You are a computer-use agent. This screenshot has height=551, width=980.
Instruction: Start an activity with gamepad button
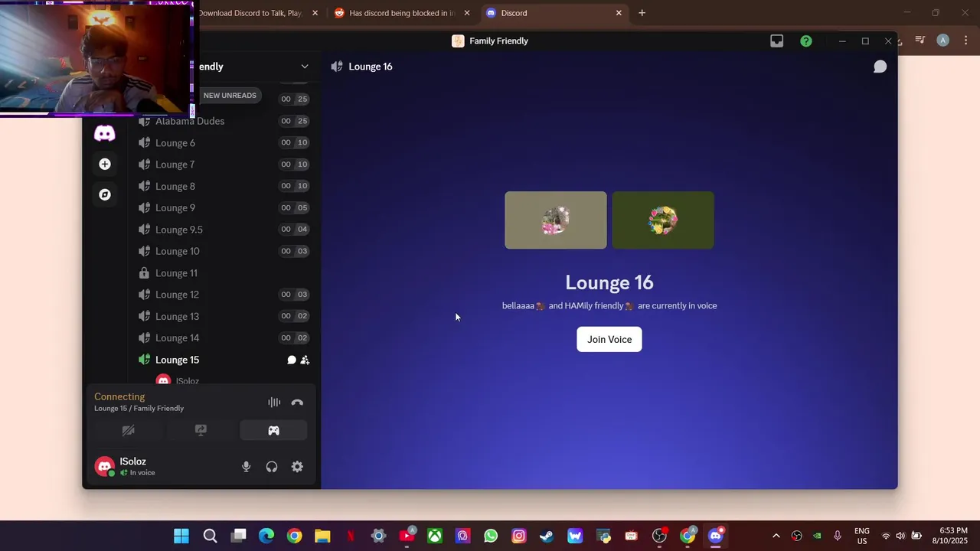(273, 430)
